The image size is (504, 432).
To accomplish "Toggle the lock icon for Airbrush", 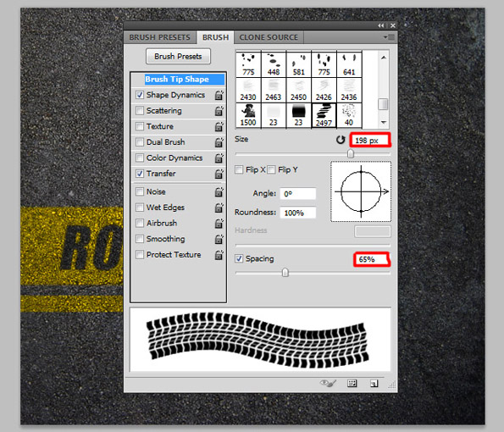I will tap(219, 223).
